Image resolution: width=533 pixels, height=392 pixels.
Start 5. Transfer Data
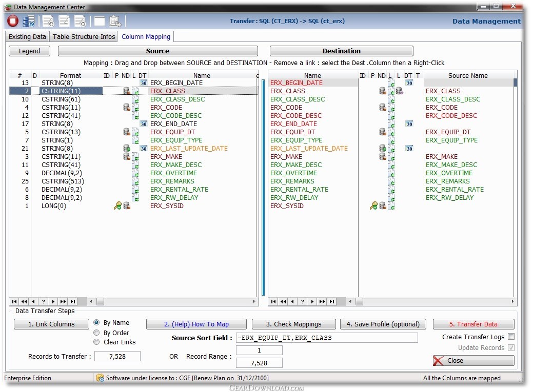[x=473, y=324]
